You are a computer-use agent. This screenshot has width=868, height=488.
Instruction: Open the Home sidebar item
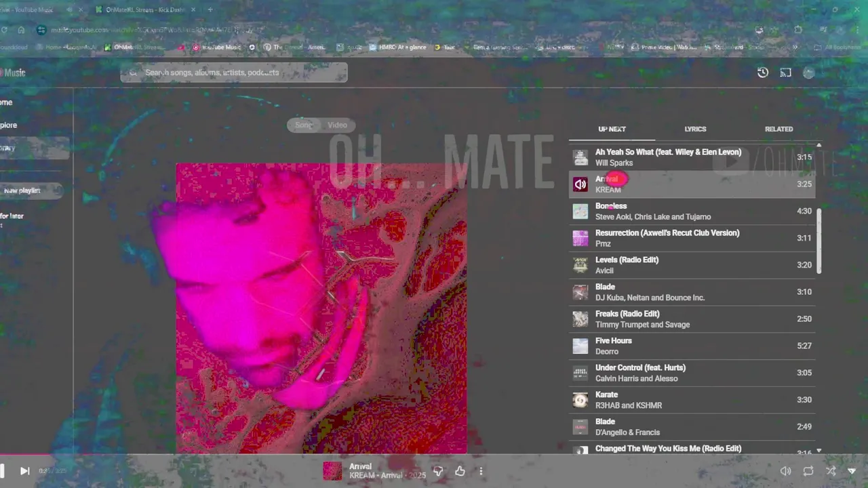(x=7, y=102)
